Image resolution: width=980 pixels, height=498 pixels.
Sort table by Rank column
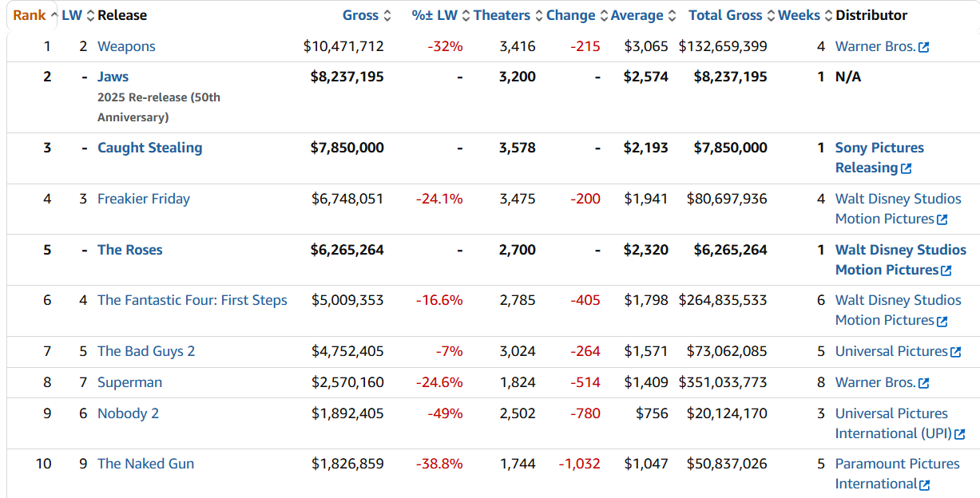pos(30,15)
